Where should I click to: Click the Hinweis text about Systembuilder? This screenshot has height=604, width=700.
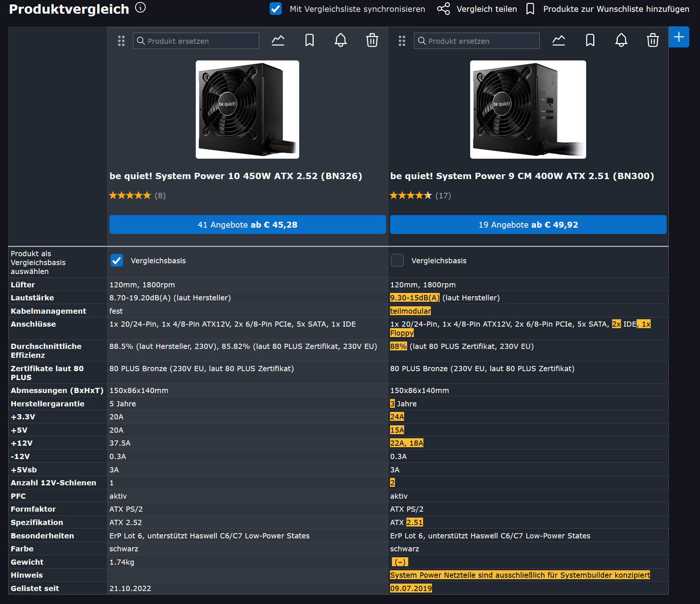pos(520,575)
